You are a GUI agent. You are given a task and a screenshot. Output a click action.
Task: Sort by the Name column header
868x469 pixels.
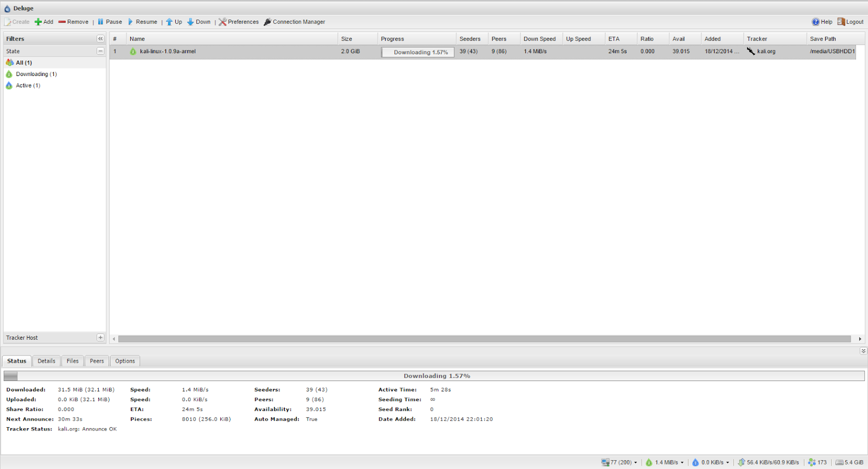click(x=232, y=39)
